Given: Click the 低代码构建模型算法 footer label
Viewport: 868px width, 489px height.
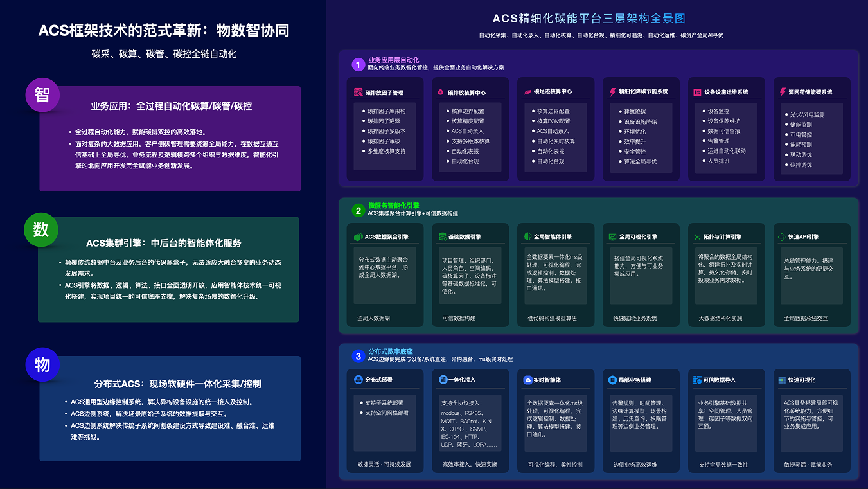Looking at the screenshot, I should pos(552,318).
